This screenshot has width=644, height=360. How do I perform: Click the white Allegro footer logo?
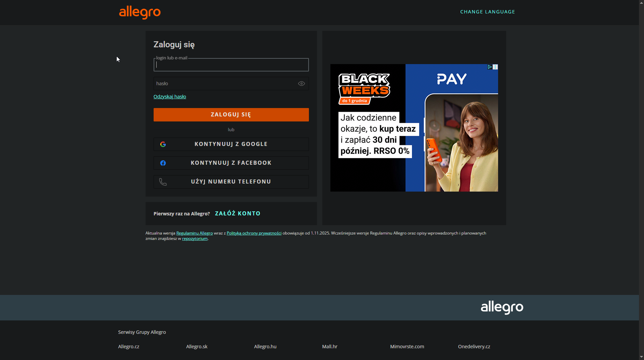[502, 307]
